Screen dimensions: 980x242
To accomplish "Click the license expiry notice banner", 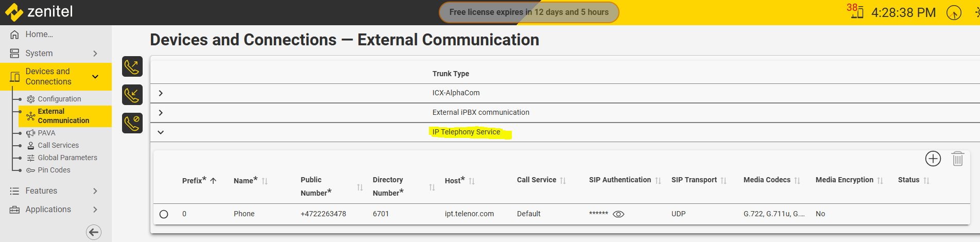I will [528, 12].
